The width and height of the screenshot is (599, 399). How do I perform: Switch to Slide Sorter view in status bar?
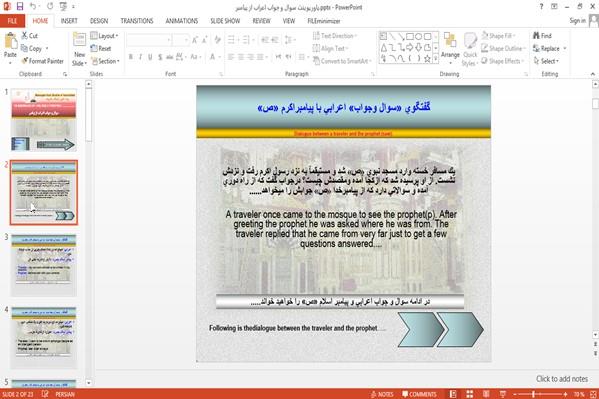[469, 394]
